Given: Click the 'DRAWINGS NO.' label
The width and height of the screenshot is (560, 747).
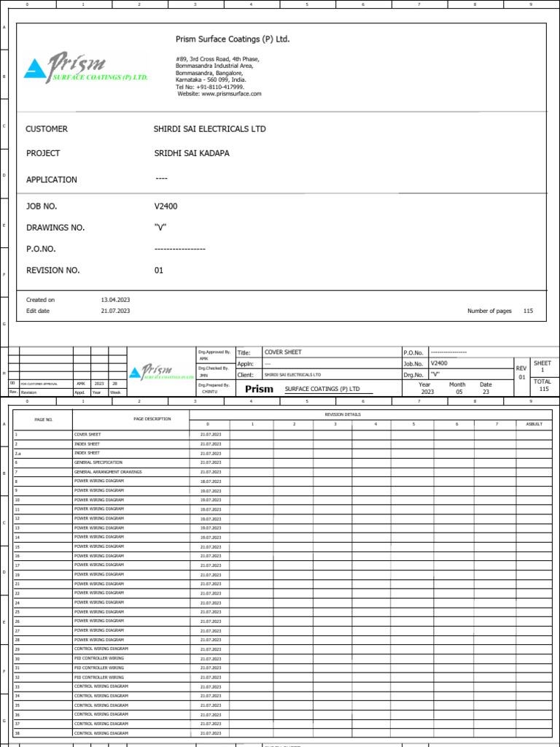Looking at the screenshot, I should click(x=55, y=228).
